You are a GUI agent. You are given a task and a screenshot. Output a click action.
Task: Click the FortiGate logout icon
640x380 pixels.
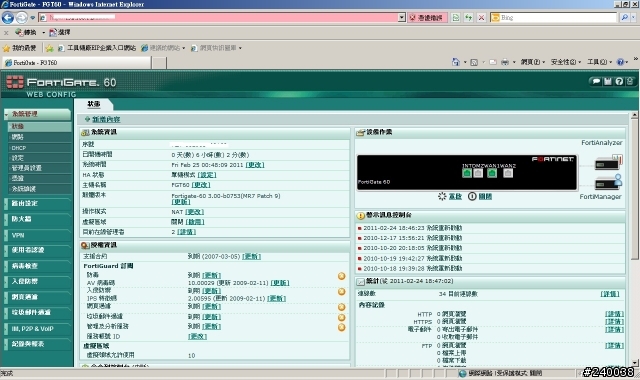[630, 82]
